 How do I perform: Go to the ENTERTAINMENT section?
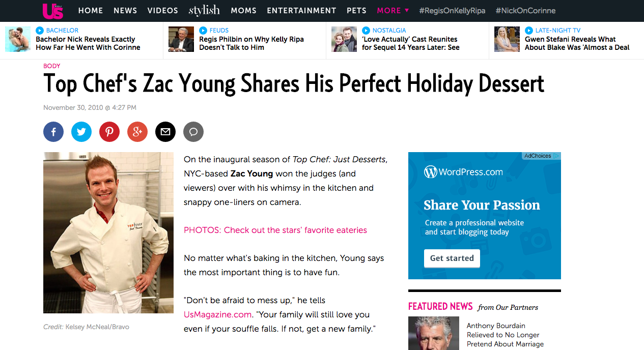click(301, 10)
